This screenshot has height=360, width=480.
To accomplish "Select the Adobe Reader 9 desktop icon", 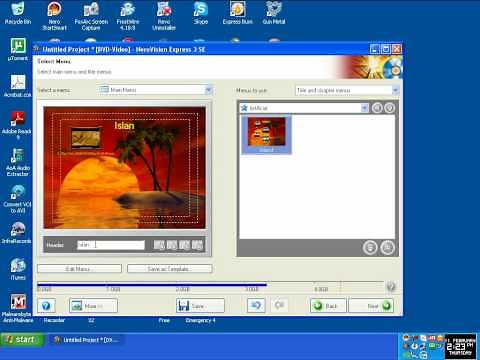I will point(17,125).
